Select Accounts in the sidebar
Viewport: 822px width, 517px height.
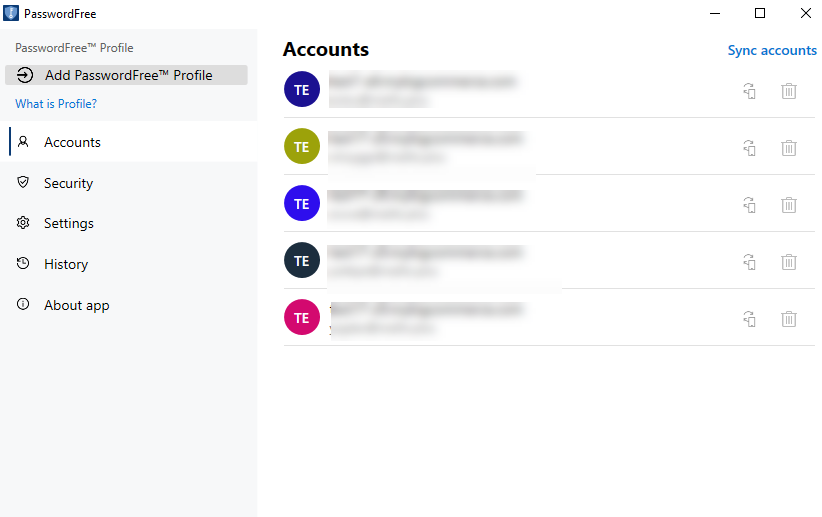coord(72,142)
